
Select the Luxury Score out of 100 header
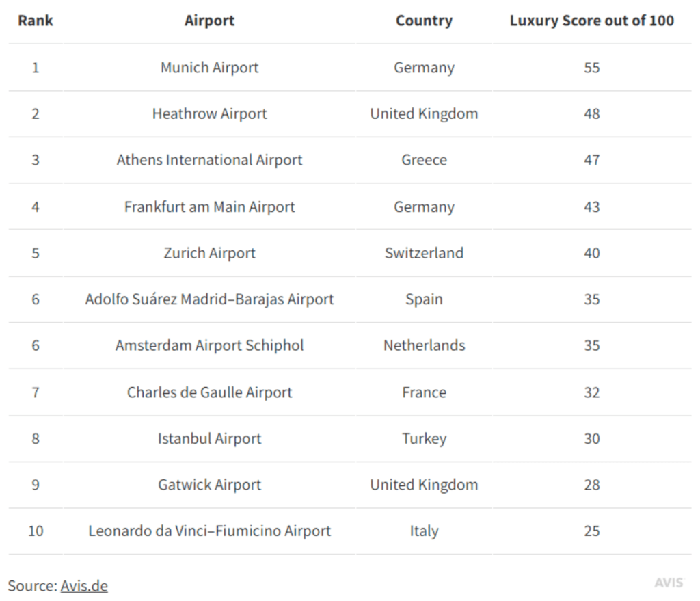591,21
